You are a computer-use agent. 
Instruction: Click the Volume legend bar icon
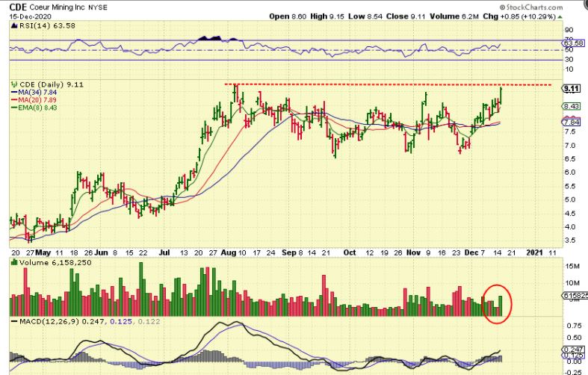pyautogui.click(x=14, y=262)
